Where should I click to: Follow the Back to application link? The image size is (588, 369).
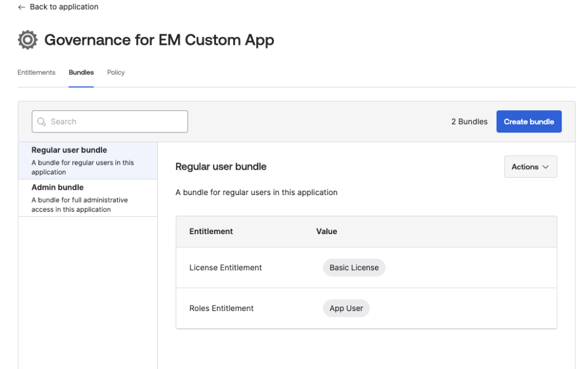pyautogui.click(x=64, y=7)
